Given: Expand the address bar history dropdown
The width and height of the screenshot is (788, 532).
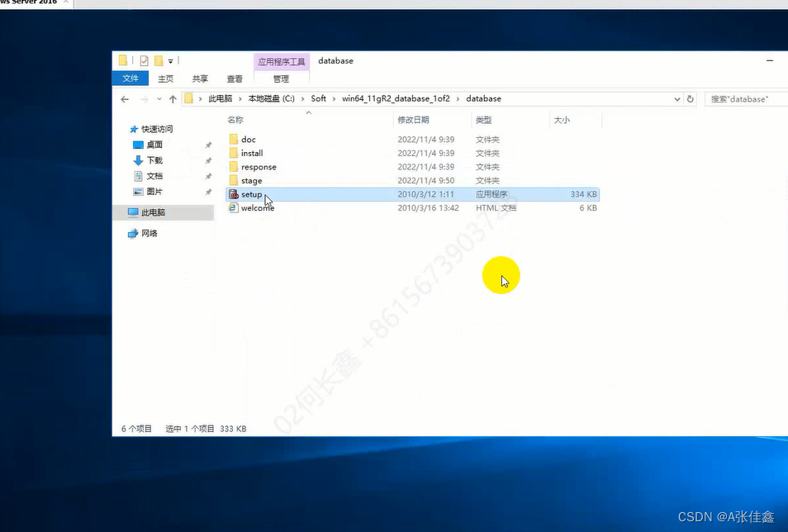Looking at the screenshot, I should (677, 98).
